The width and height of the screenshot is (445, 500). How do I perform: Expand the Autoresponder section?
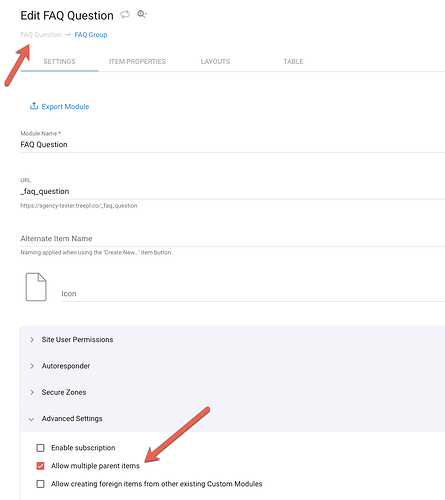click(232, 366)
